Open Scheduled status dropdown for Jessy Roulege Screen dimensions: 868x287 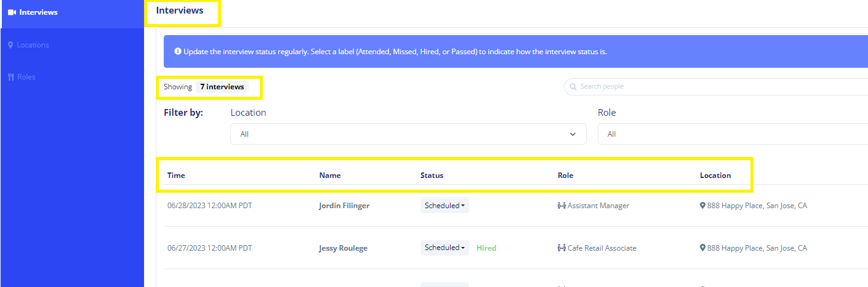(444, 248)
